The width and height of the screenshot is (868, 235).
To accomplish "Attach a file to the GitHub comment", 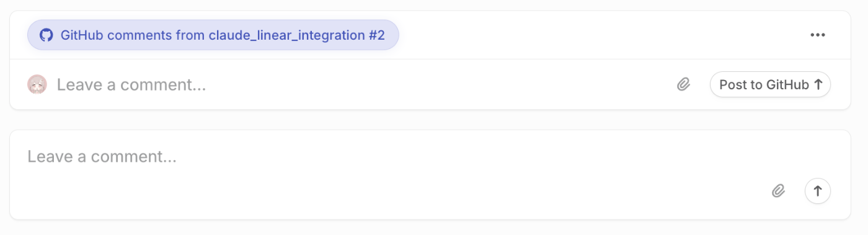I will [683, 84].
